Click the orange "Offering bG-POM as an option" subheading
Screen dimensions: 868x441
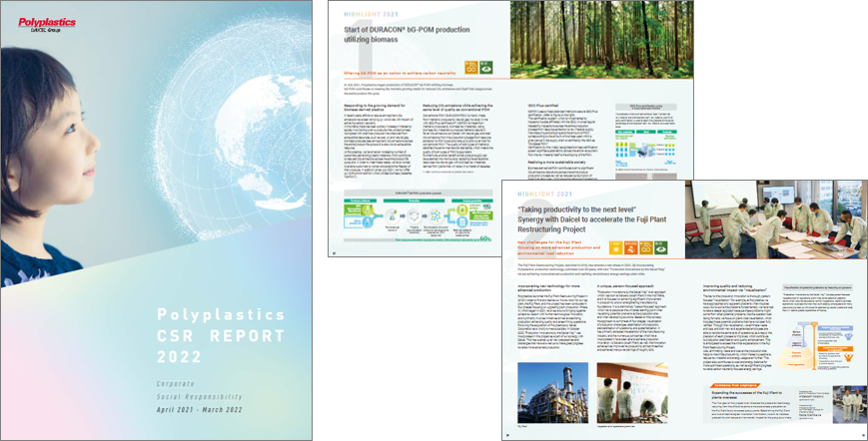[x=400, y=73]
